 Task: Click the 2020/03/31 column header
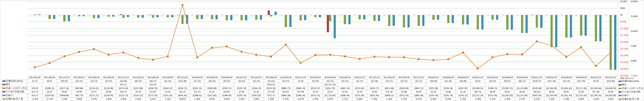[552, 78]
